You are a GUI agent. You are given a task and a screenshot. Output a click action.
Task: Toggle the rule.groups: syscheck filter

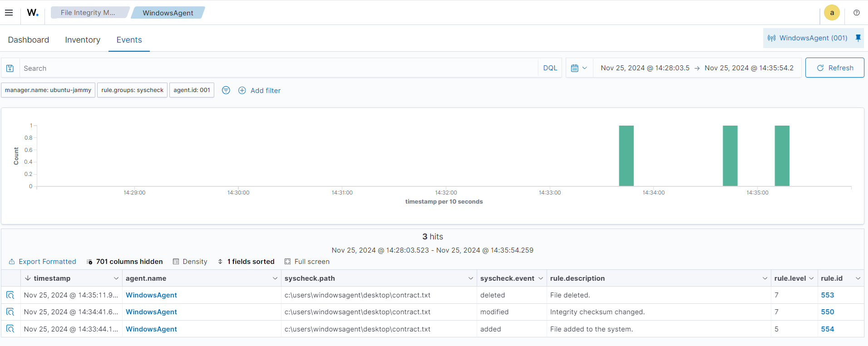[x=132, y=90]
